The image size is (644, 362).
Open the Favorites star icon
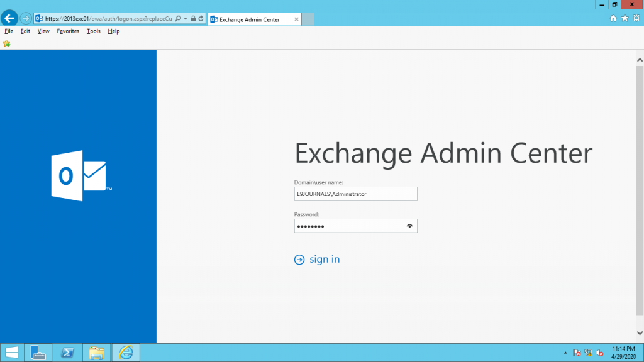click(x=625, y=18)
